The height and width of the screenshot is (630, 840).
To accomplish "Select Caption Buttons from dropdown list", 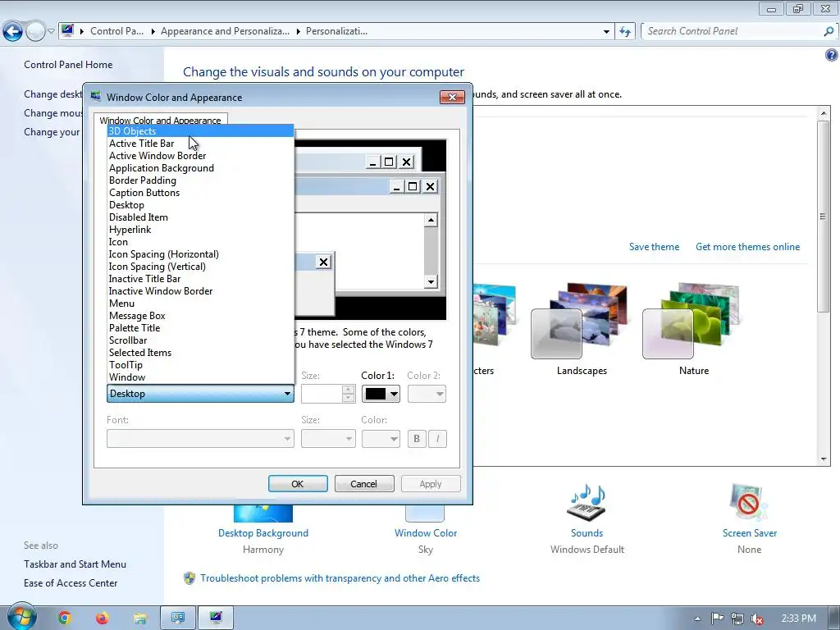I will [x=200, y=192].
